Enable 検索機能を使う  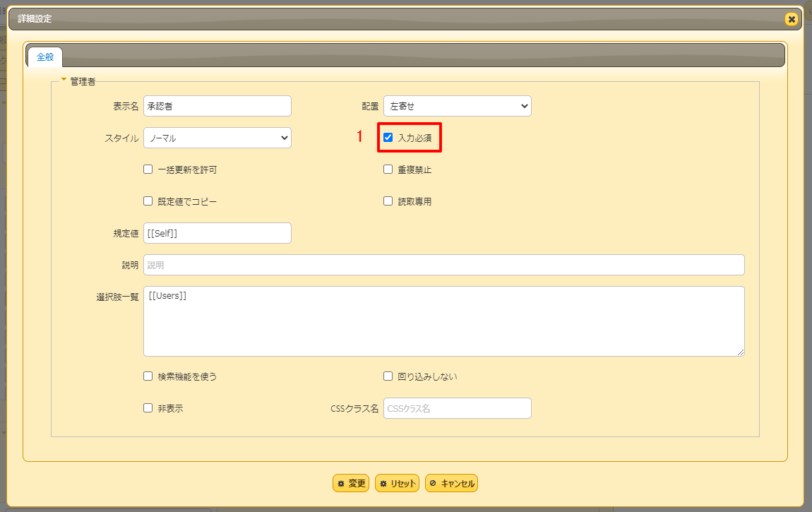click(148, 376)
